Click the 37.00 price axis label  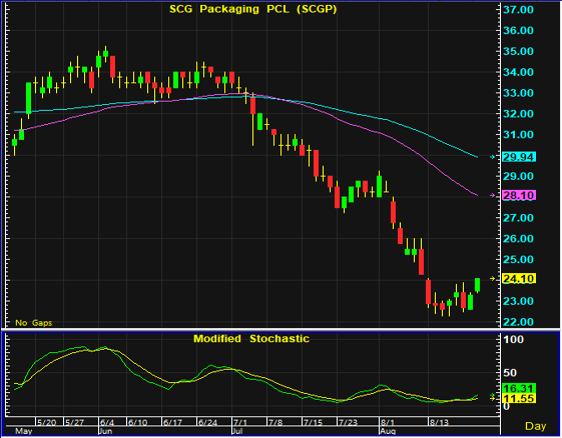click(x=518, y=10)
